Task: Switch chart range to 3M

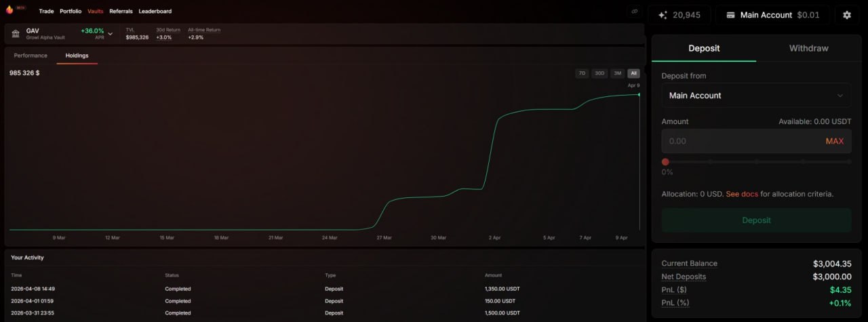Action: coord(617,73)
